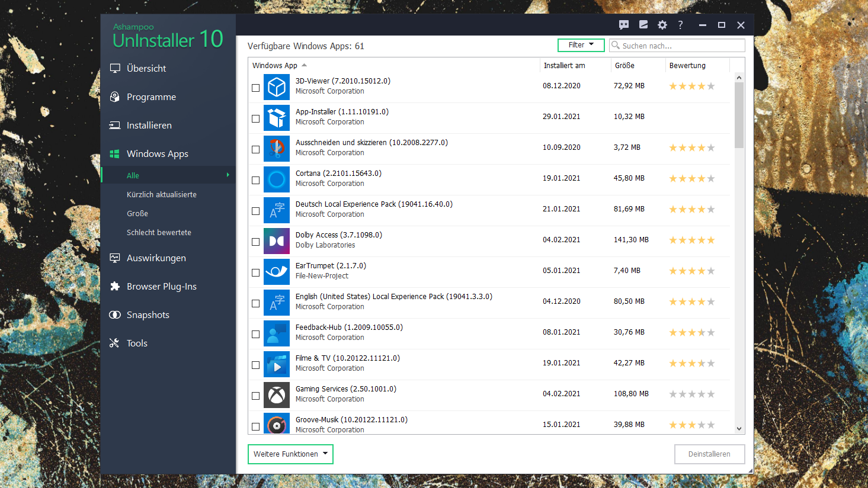Click the Dolby Access star rating
868x488 pixels.
click(x=692, y=240)
